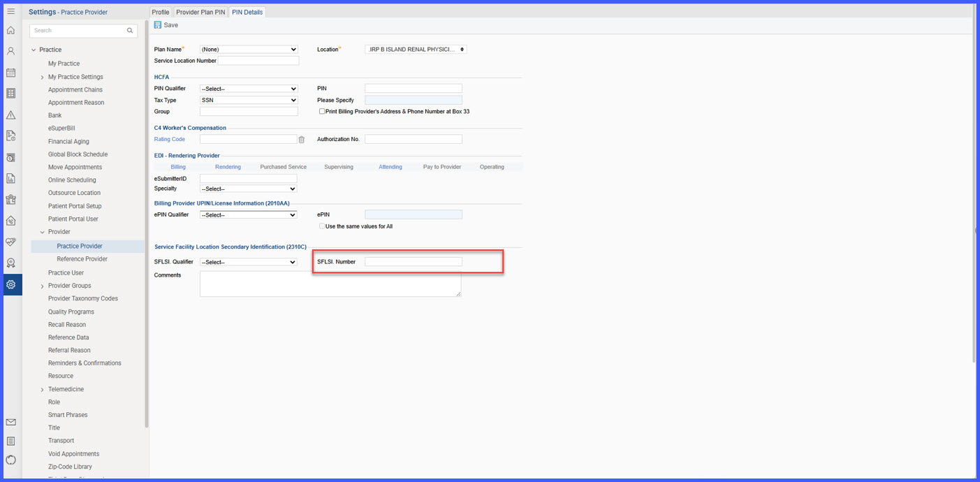Screen dimensions: 980x482
Task: Select the Purchased Service tab
Action: click(283, 167)
